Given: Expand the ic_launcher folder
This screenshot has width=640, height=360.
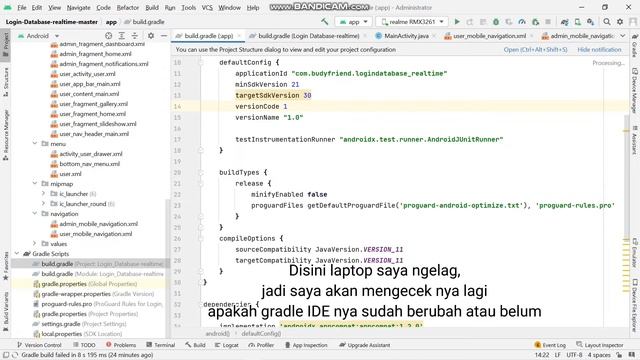Looking at the screenshot, I should coord(44,193).
